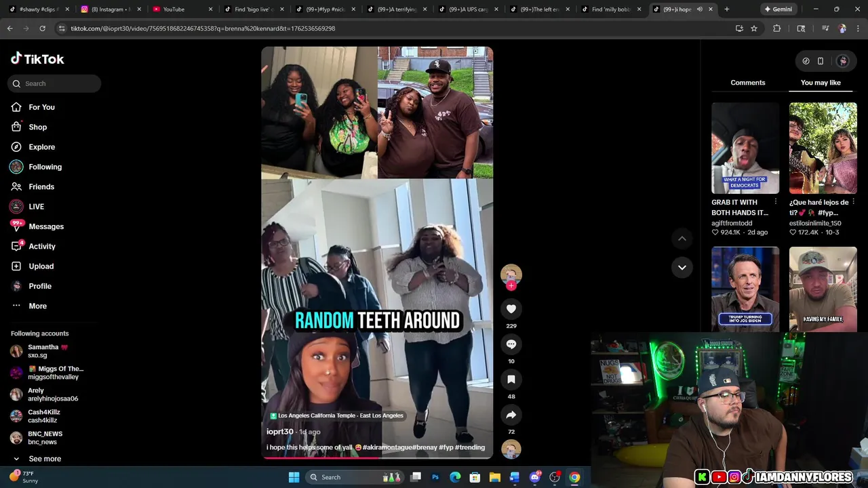This screenshot has width=868, height=488.
Task: Click the #trending hashtag
Action: click(470, 447)
